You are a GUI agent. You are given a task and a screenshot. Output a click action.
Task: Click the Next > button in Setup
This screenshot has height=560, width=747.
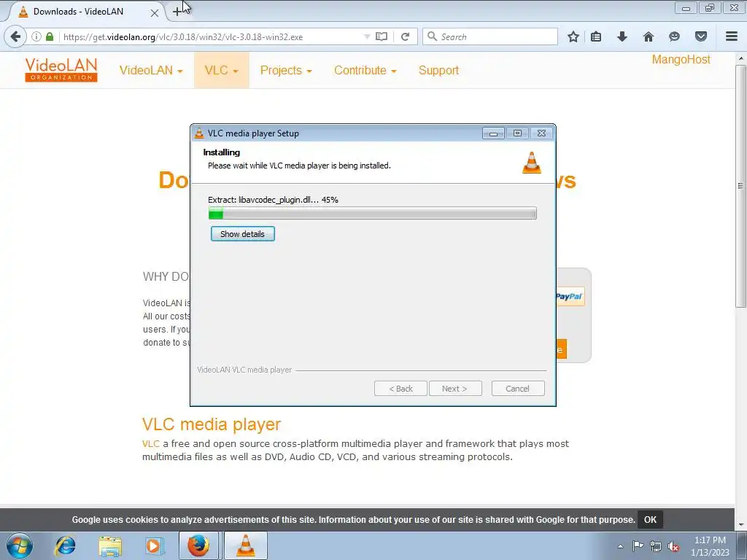click(455, 389)
